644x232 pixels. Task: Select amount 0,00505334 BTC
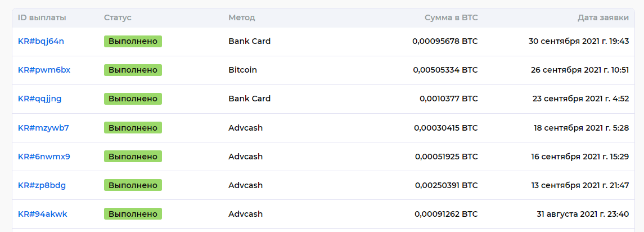pyautogui.click(x=445, y=70)
